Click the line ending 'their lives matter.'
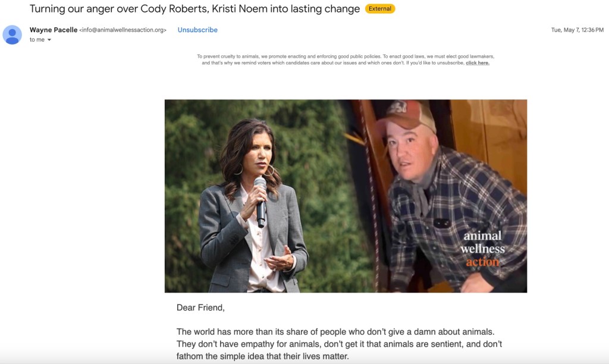This screenshot has height=364, width=609. point(262,356)
